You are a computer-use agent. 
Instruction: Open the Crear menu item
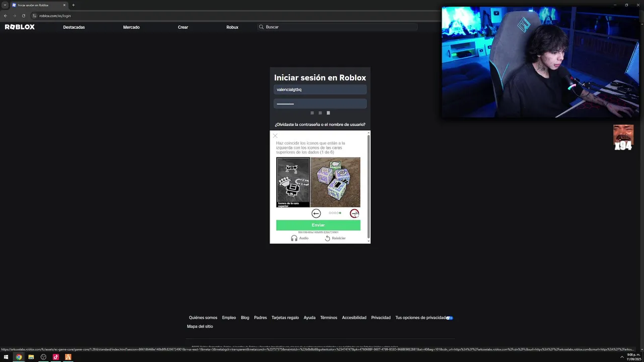coord(183,27)
